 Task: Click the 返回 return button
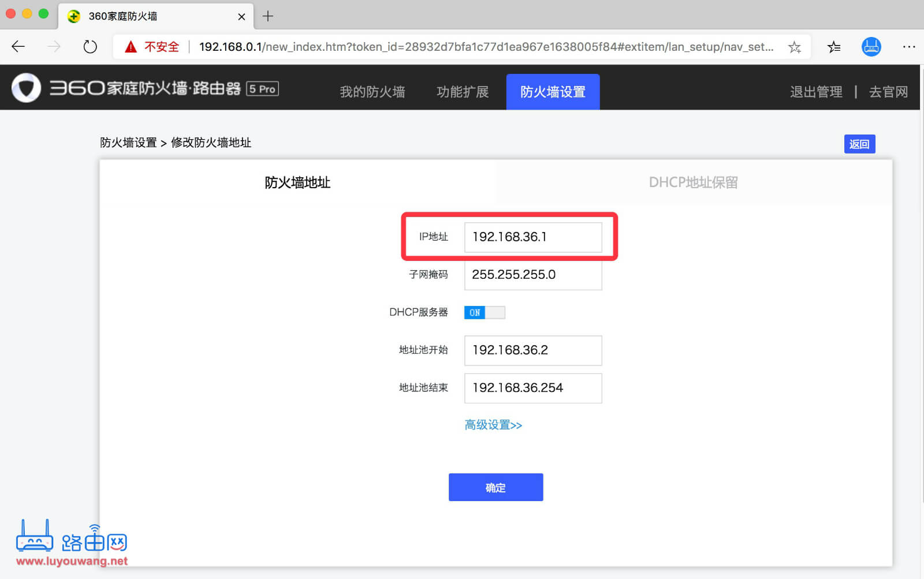point(860,143)
